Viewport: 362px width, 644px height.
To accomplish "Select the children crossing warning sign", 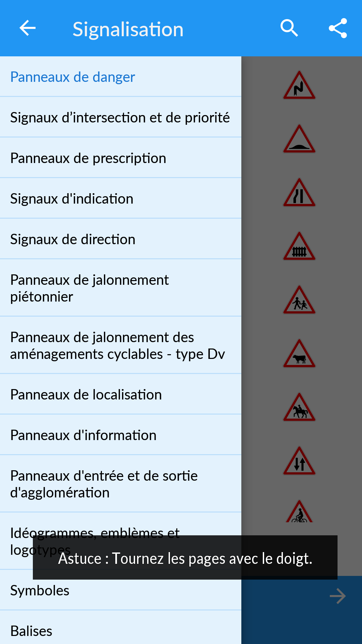I will coord(299,300).
